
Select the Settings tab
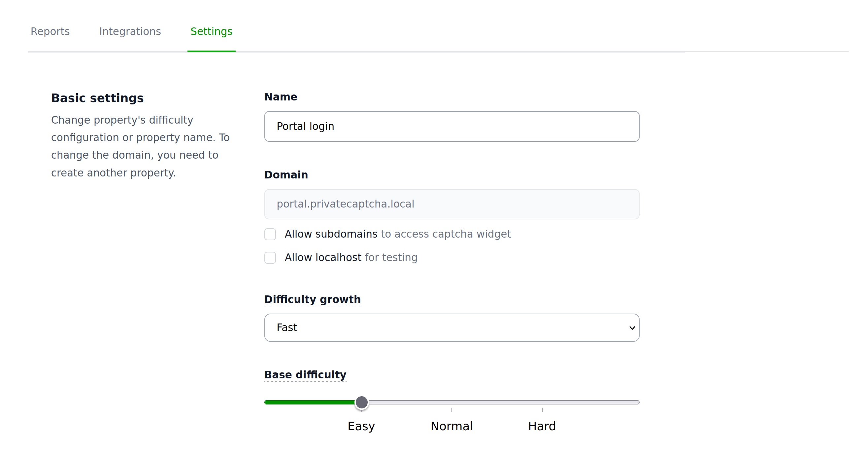(211, 31)
